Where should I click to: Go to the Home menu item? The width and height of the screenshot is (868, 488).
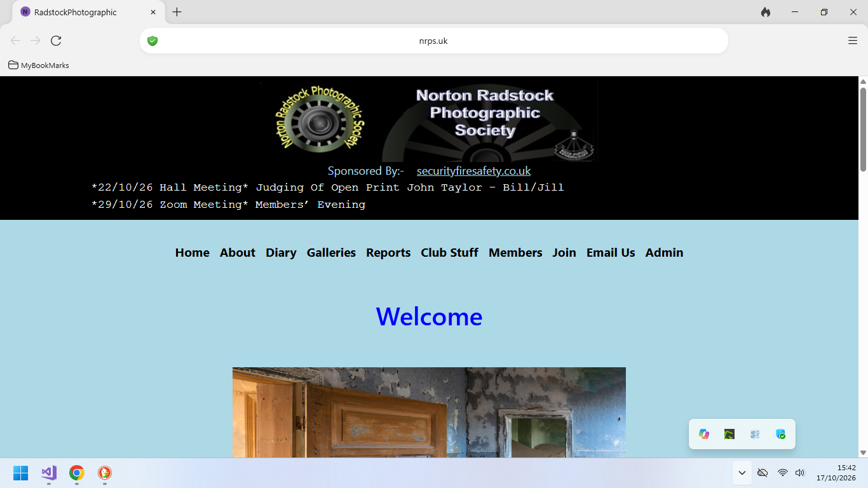193,252
